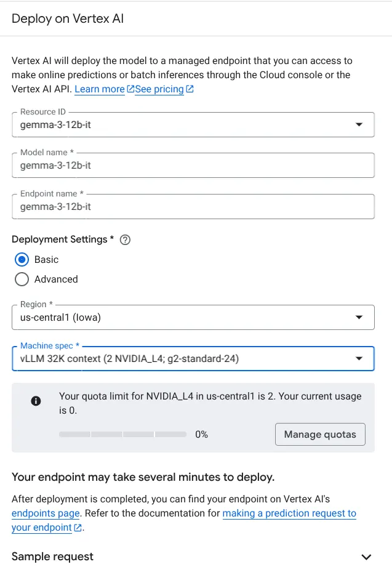Open the endpoints page link
Screen dimensions: 392x575
pos(46,513)
